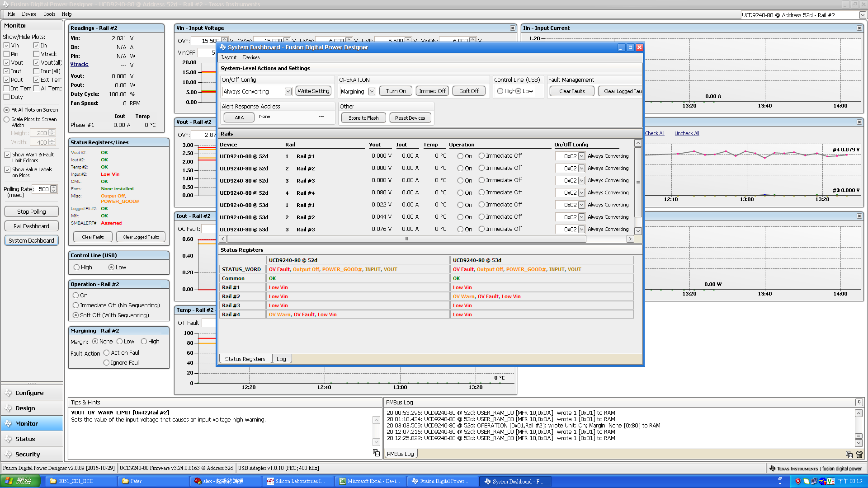The image size is (868, 488).
Task: Select the Status Registers tab
Action: click(x=245, y=359)
